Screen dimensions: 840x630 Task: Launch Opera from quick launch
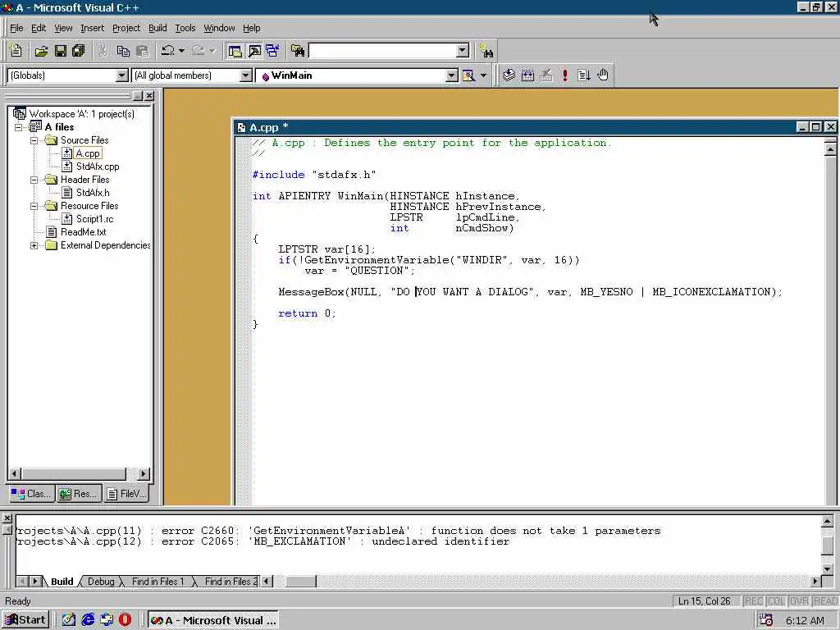125,620
